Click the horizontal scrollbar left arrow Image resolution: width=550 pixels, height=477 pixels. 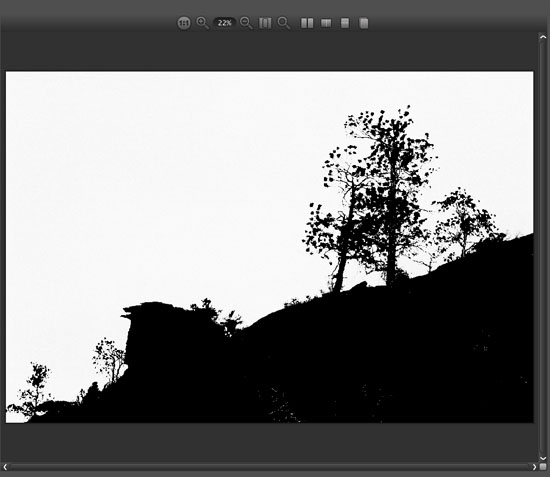(5, 467)
